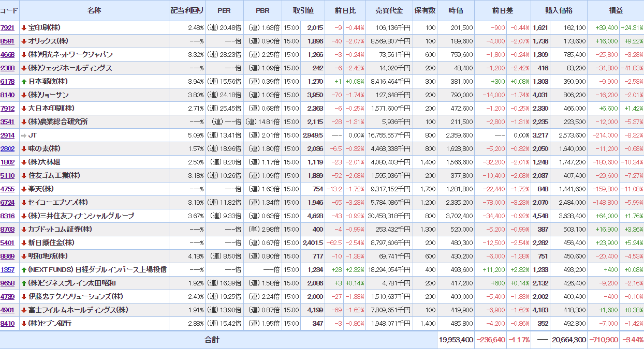Click the up arrow next to ビジネスブレイン太田昭和
The width and height of the screenshot is (644, 349).
point(24,283)
